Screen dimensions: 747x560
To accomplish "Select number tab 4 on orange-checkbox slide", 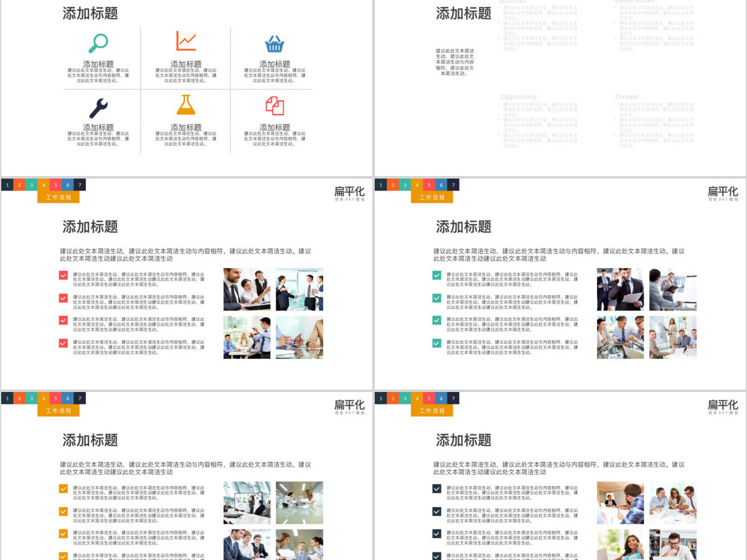I will point(44,398).
